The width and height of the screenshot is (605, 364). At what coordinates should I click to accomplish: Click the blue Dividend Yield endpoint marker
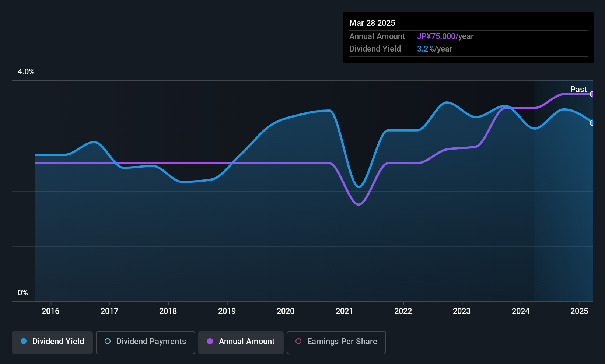tap(592, 123)
